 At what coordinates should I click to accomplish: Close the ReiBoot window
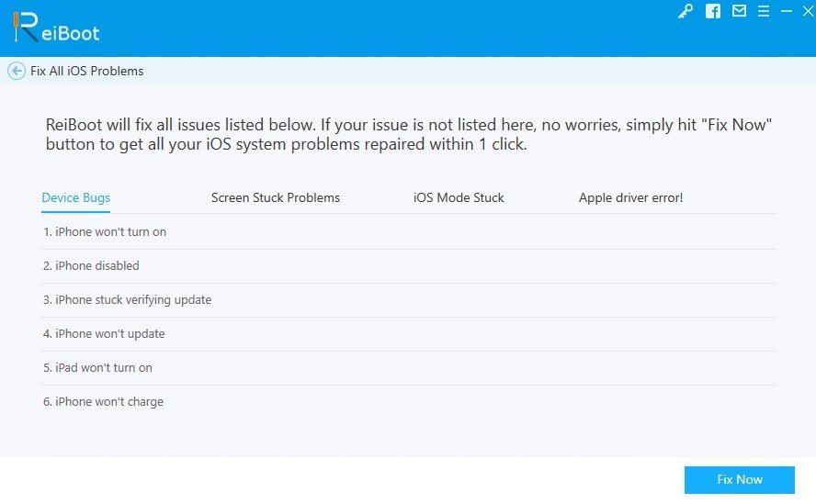(809, 11)
